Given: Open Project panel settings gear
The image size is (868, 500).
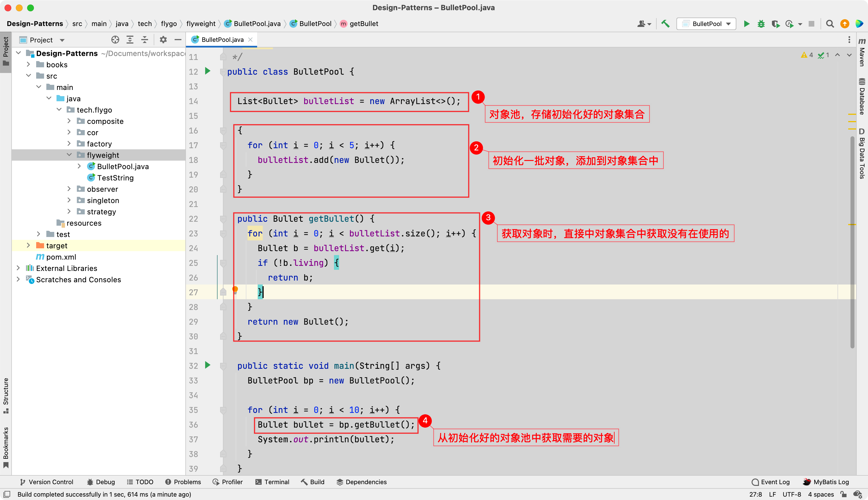Looking at the screenshot, I should 163,40.
